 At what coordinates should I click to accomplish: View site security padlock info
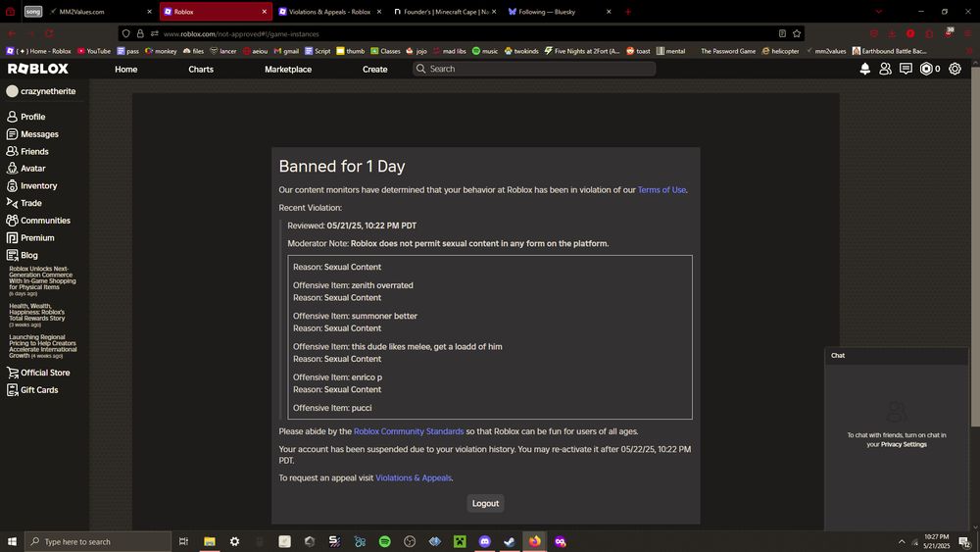click(140, 33)
